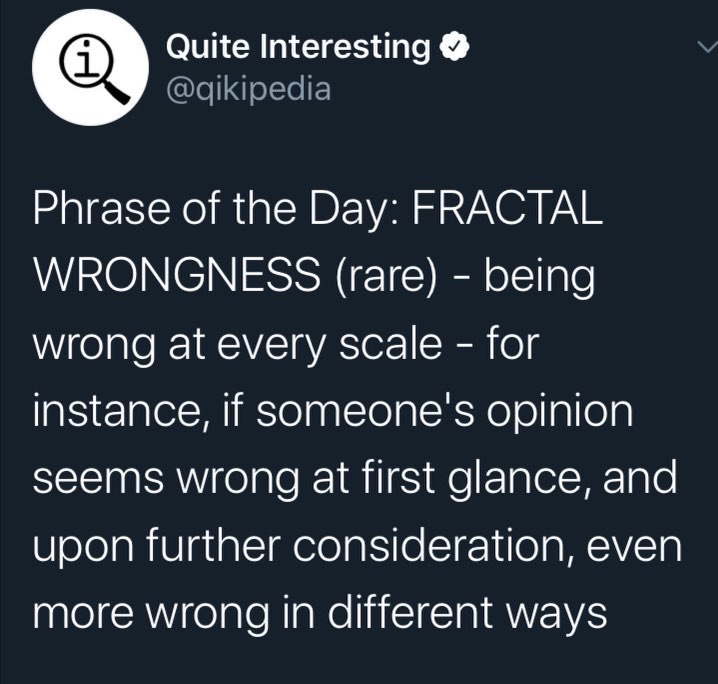Open the Quite Interesting profile avatar
Viewport: 718px width, 684px height.
click(x=90, y=67)
